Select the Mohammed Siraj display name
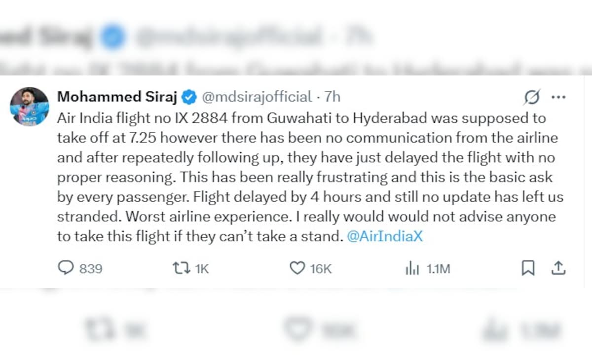592x364 pixels. coord(117,97)
